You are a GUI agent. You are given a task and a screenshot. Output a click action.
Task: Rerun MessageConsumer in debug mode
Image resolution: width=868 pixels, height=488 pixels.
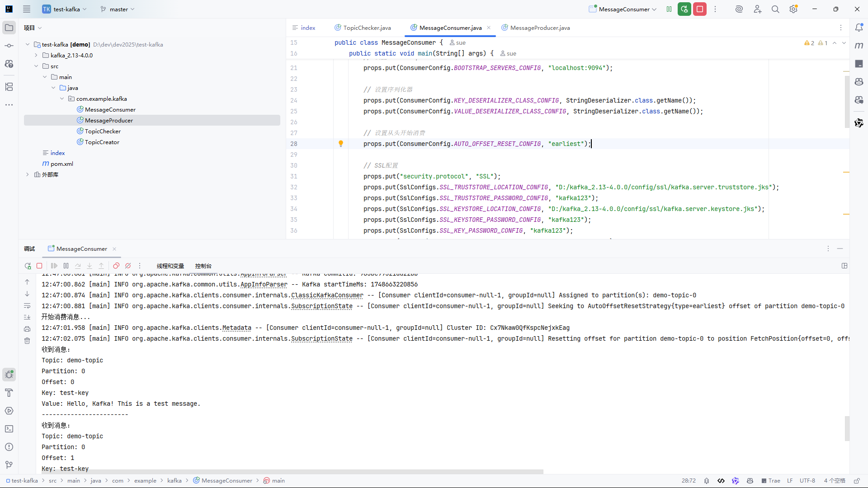tap(28, 266)
